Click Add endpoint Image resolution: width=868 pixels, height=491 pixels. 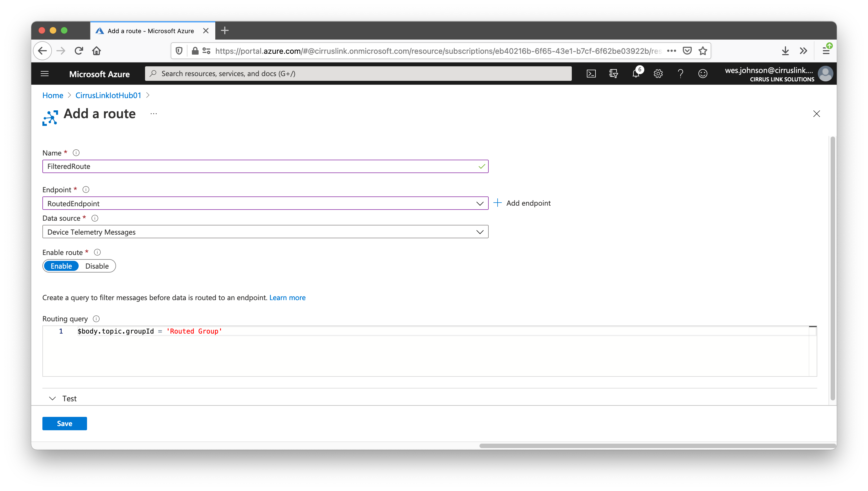(522, 203)
